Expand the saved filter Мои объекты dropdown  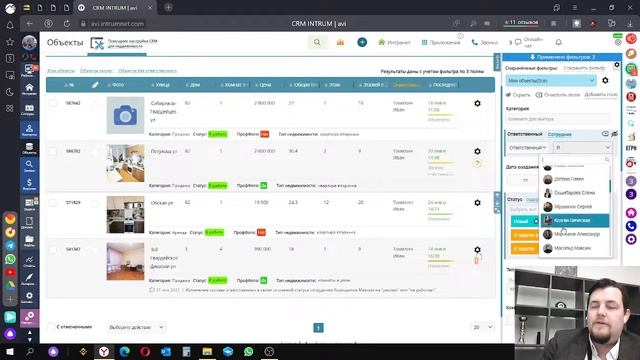[551, 81]
